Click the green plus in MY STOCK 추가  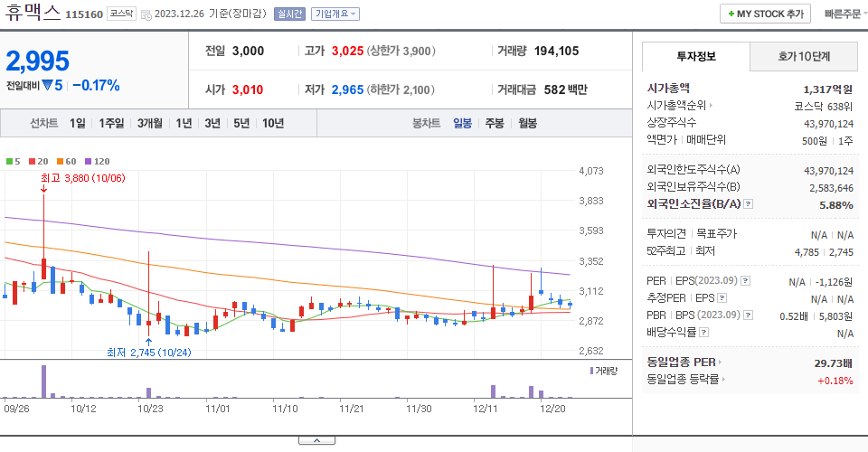point(731,14)
